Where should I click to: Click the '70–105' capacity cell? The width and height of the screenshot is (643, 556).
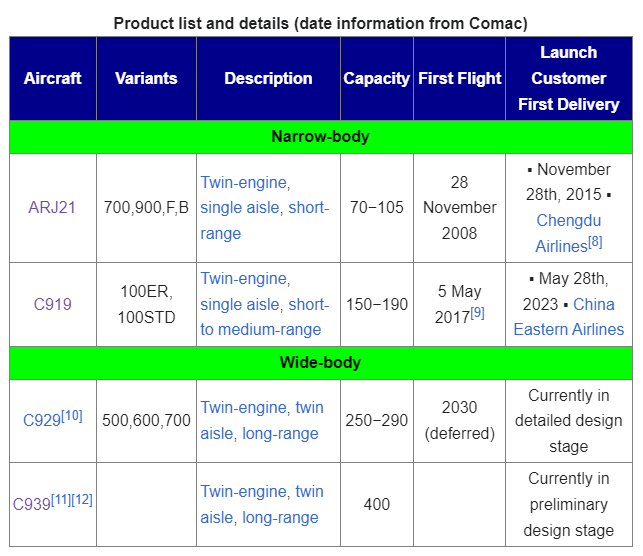[377, 208]
